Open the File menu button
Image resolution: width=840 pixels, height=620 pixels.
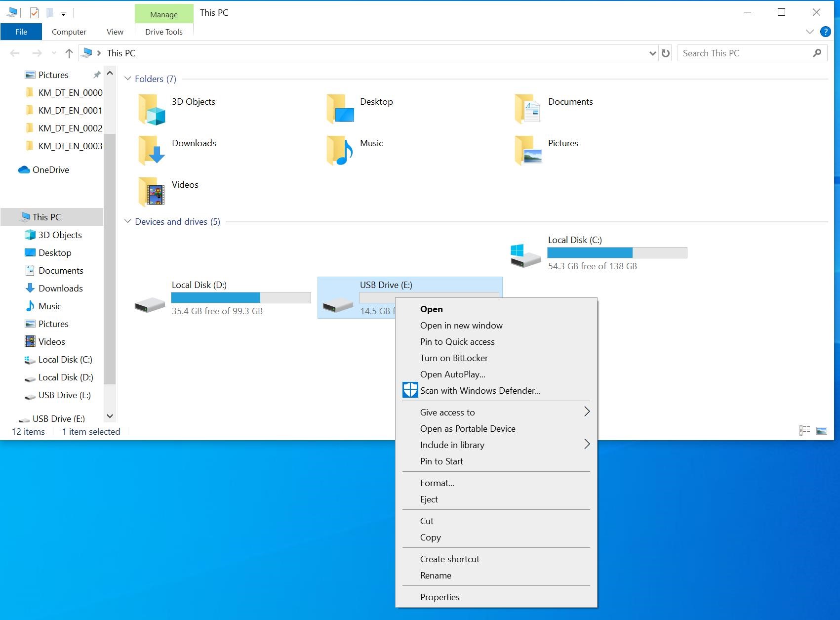21,32
